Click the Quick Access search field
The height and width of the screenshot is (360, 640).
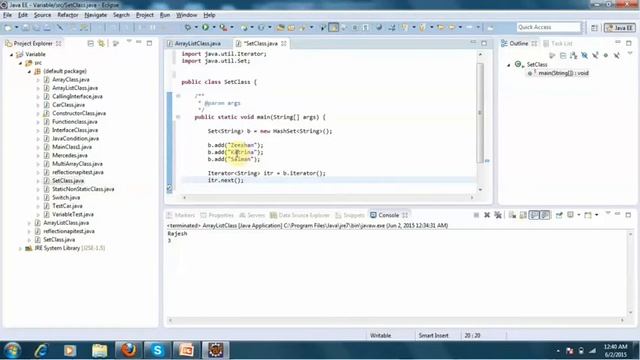tap(548, 27)
